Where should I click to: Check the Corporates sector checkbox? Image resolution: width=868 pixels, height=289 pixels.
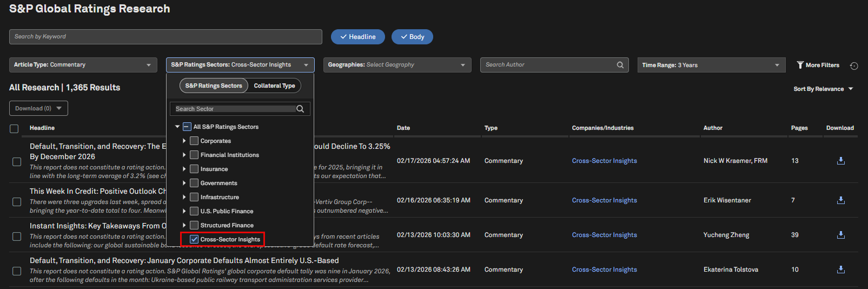(x=194, y=141)
